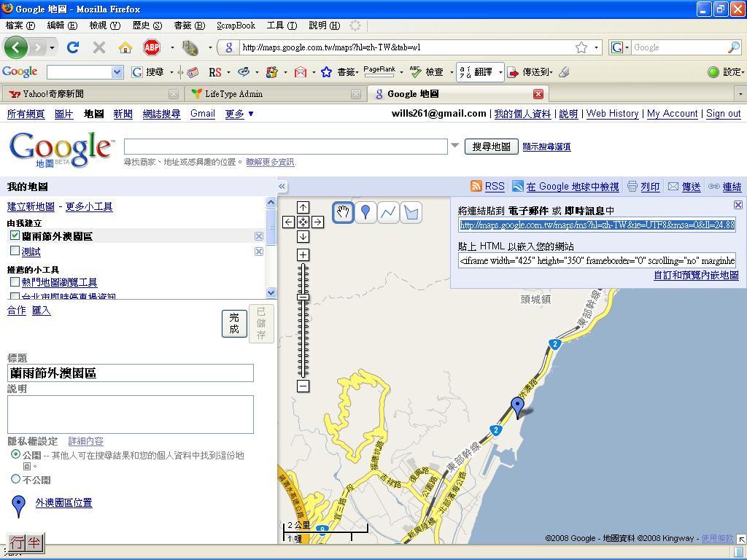Check the 測試 map checkbox
This screenshot has width=747, height=560.
point(15,251)
